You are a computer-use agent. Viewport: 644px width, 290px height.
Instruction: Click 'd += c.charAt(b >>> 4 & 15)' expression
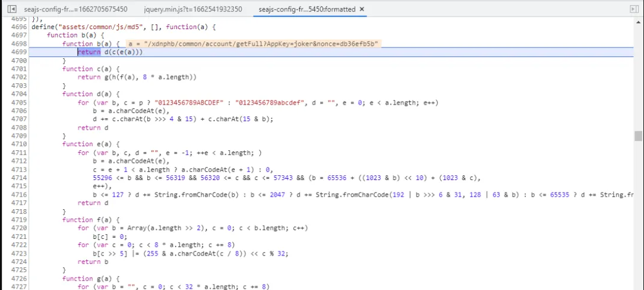click(144, 119)
